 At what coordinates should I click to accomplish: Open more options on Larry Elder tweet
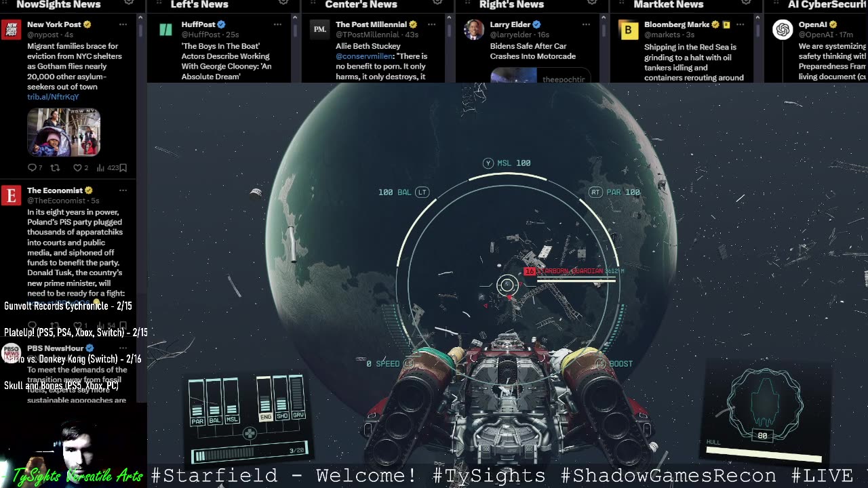tap(586, 24)
